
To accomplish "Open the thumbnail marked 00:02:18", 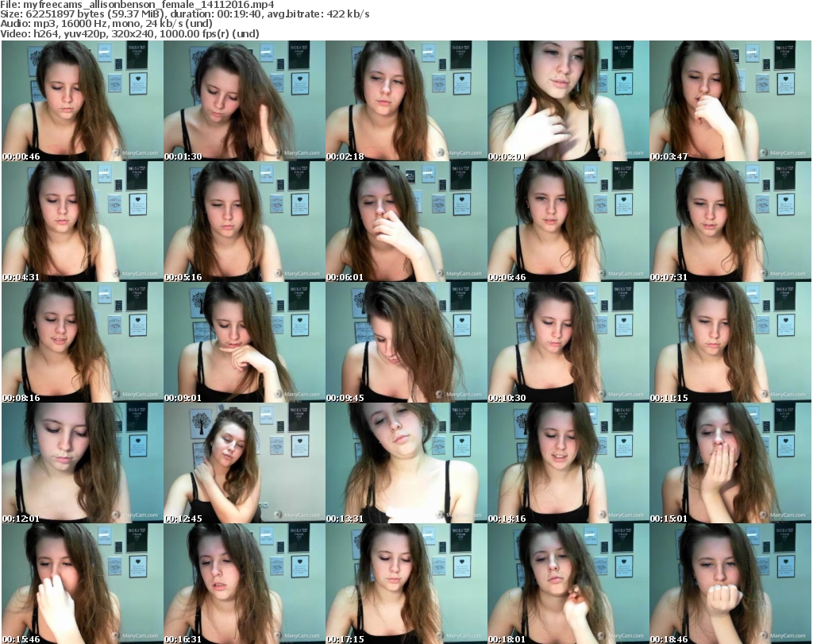I will pos(406,101).
